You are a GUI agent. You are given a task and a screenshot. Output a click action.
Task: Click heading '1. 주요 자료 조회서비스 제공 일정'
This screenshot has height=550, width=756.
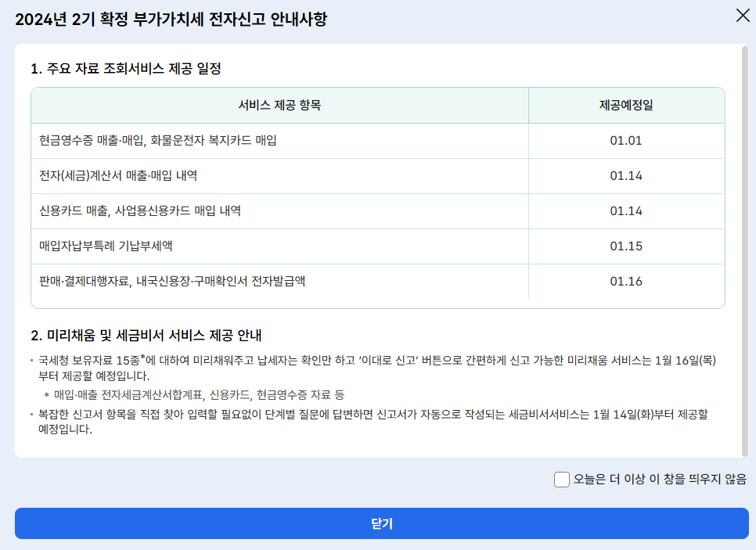126,68
